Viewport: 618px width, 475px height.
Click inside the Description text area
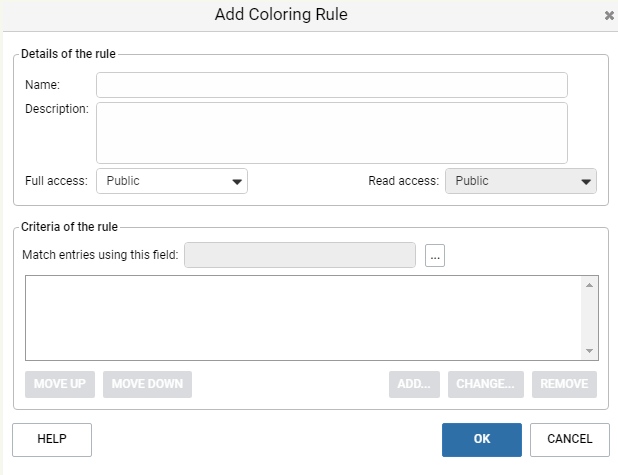coord(332,133)
